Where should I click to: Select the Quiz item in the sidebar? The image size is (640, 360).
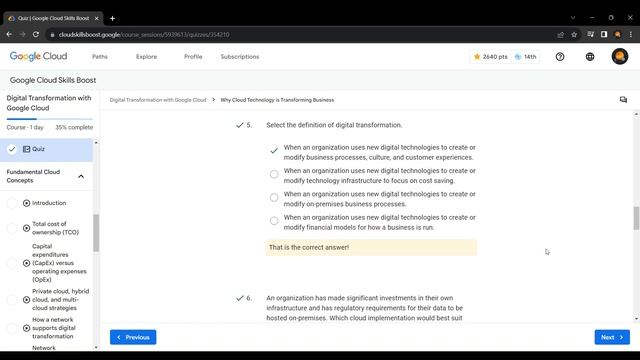click(46, 149)
